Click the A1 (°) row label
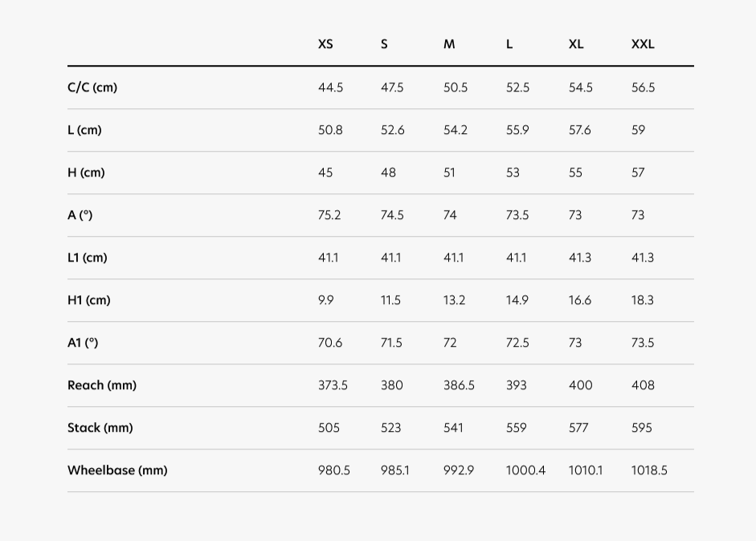756x541 pixels. coord(83,343)
